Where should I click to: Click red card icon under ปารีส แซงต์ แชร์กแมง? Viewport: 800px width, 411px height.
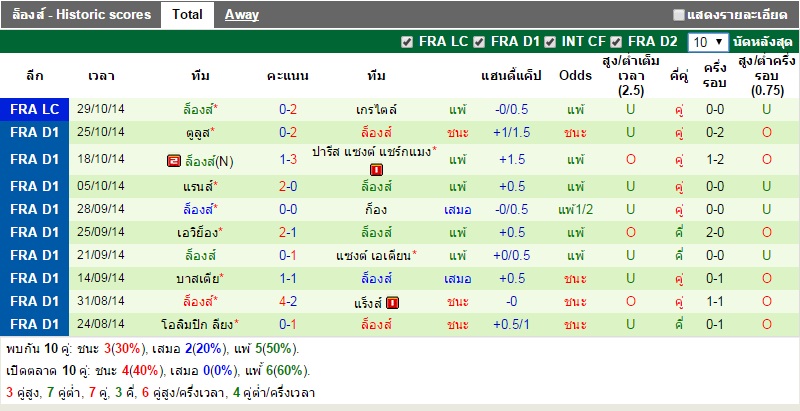(376, 170)
